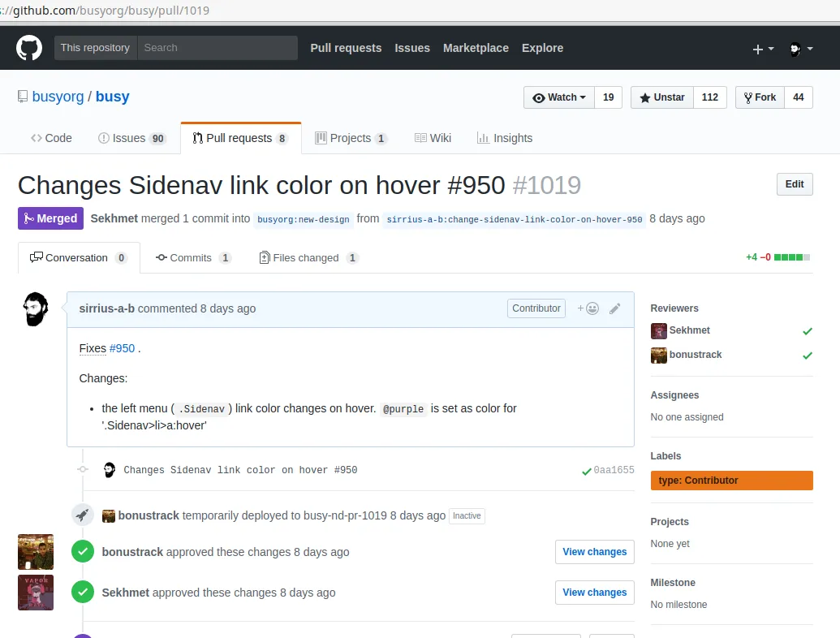Click the browser address bar URL

click(106, 11)
